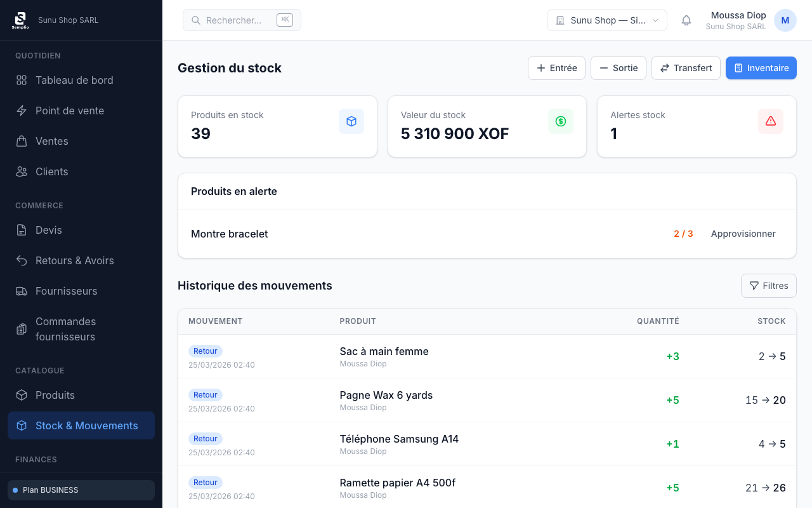Image resolution: width=812 pixels, height=508 pixels.
Task: Open the Commandes fournisseurs menu item
Action: click(x=65, y=329)
